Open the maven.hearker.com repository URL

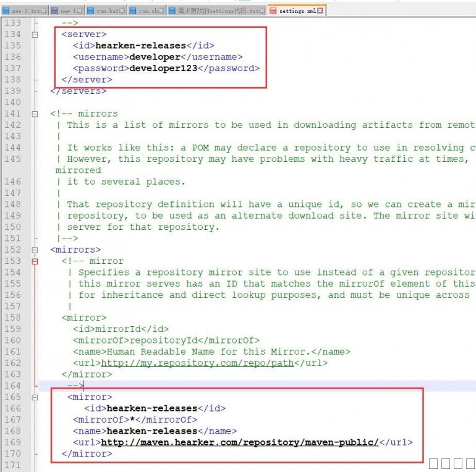[x=239, y=442]
